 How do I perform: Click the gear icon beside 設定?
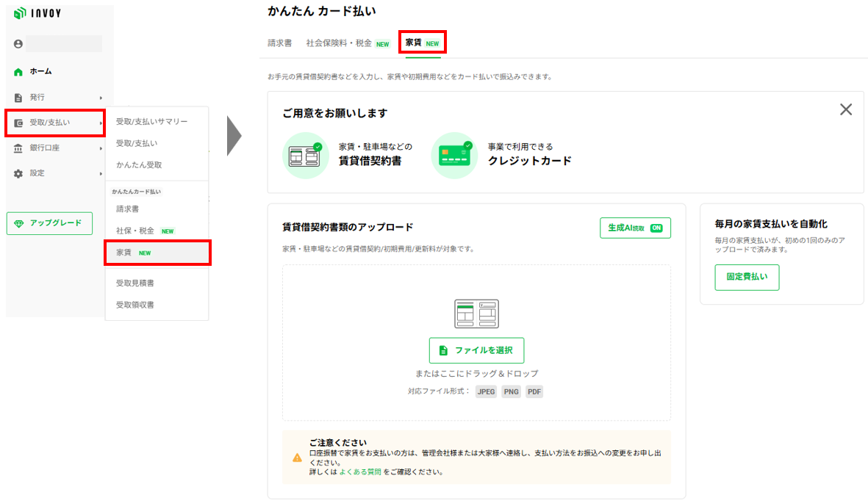tap(18, 174)
